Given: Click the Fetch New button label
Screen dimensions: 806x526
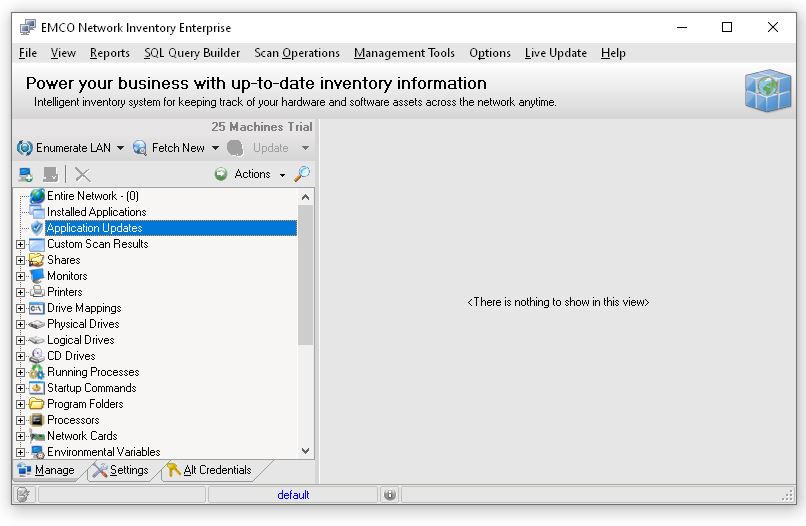Looking at the screenshot, I should (178, 148).
